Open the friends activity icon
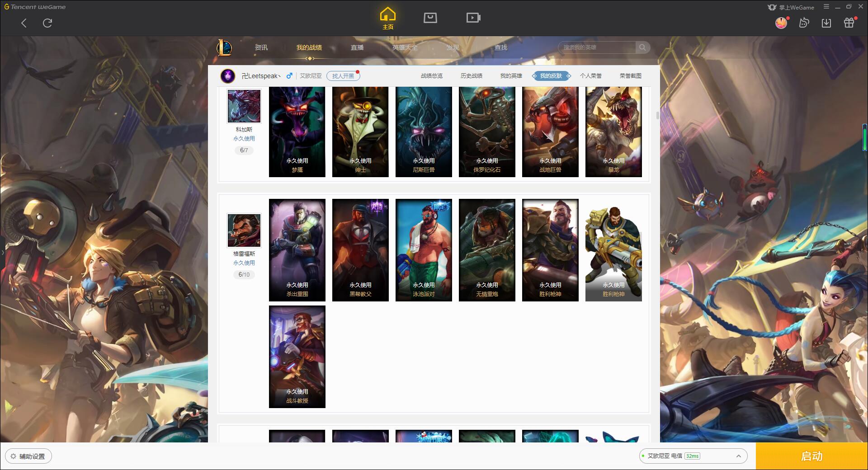 click(804, 23)
